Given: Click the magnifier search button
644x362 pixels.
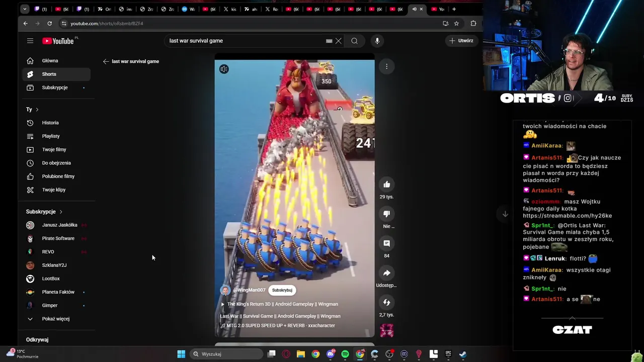Looking at the screenshot, I should (354, 41).
